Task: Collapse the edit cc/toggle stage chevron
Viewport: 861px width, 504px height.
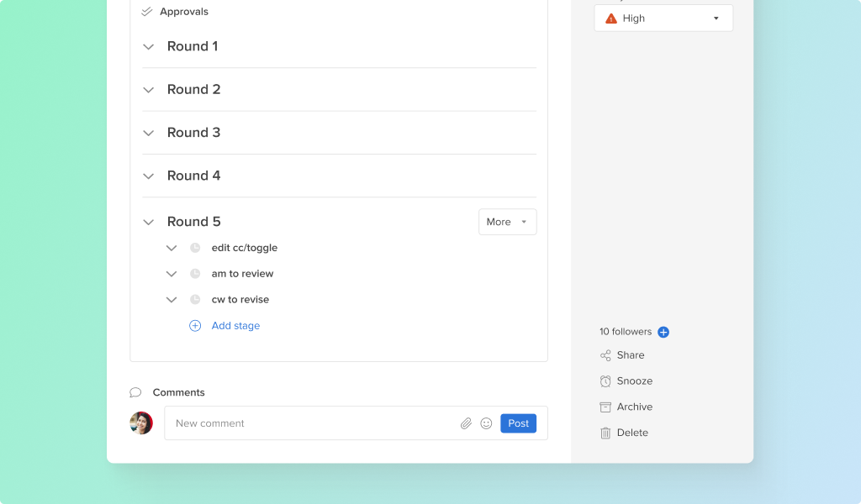Action: [172, 249]
